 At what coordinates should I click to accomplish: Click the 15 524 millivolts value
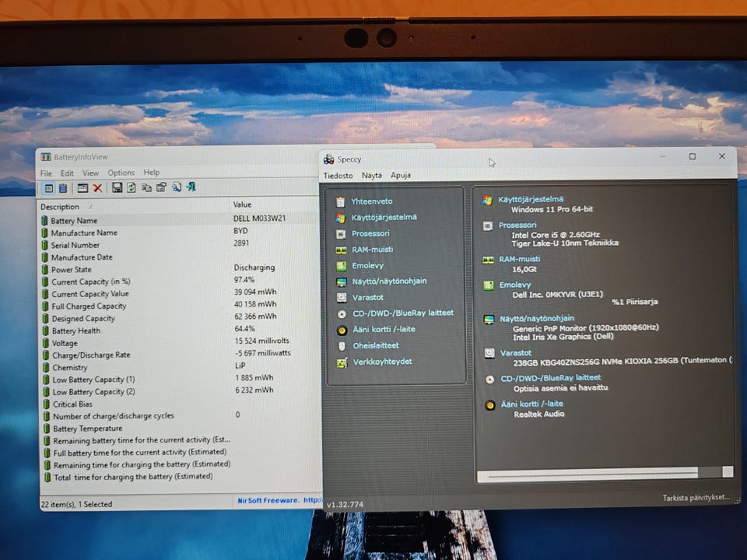coord(261,341)
